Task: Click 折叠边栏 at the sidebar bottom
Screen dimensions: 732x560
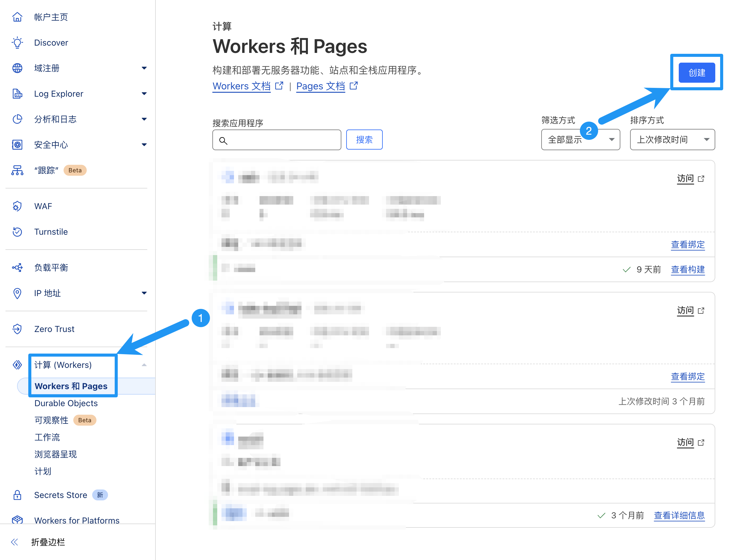Action: point(48,542)
